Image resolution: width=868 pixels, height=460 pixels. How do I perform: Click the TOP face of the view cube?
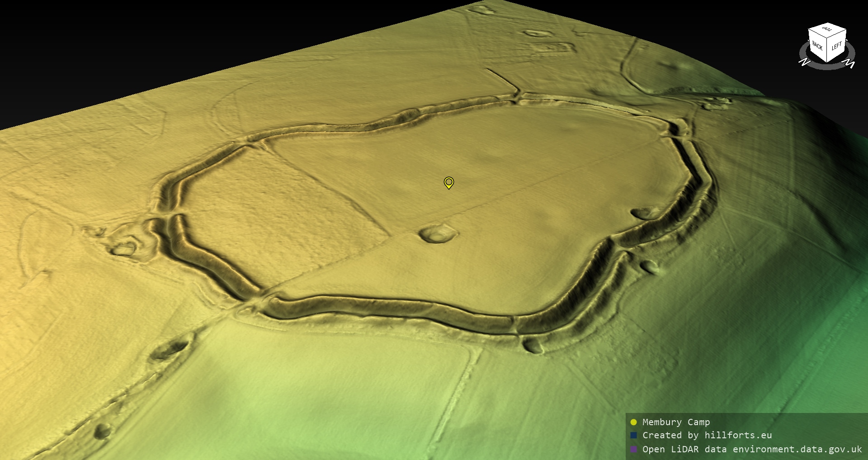pyautogui.click(x=827, y=30)
